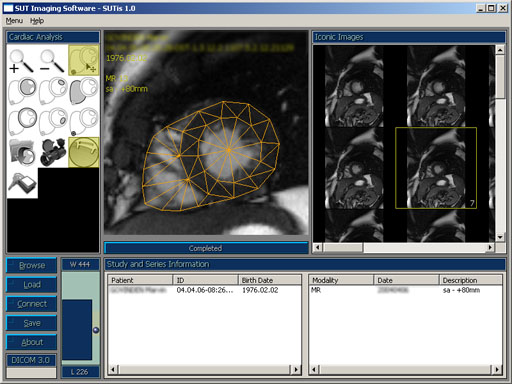Click the Study and Series Information title
The width and height of the screenshot is (512, 384).
pyautogui.click(x=158, y=264)
